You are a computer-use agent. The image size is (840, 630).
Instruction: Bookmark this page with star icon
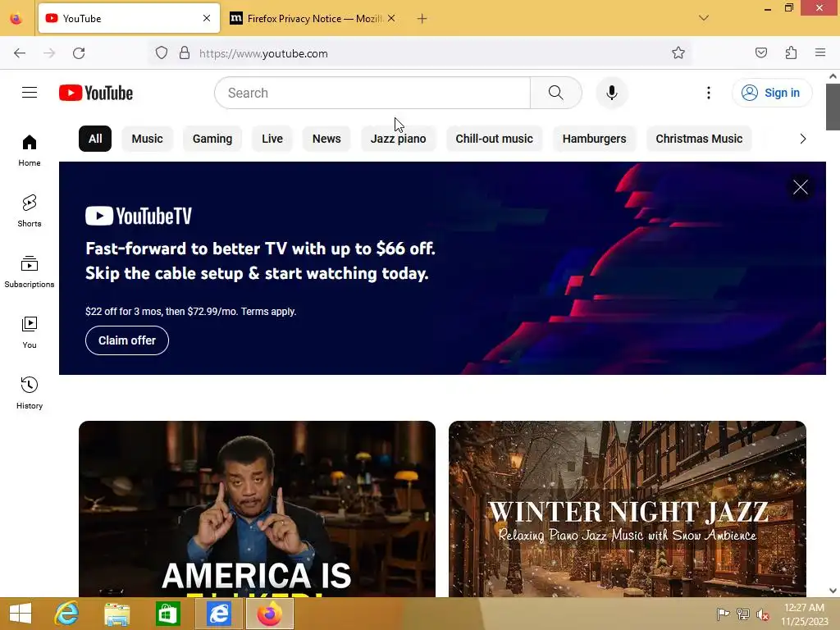click(x=678, y=53)
